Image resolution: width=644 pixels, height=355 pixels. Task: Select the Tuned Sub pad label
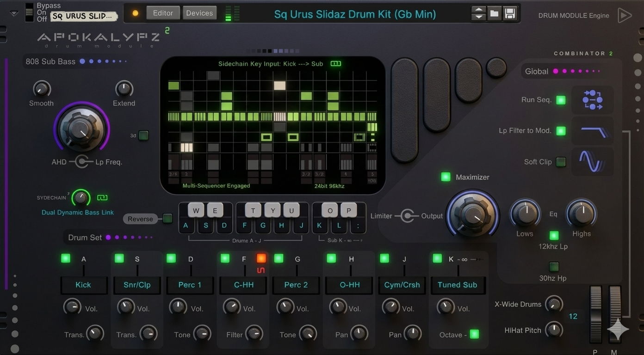pyautogui.click(x=457, y=285)
